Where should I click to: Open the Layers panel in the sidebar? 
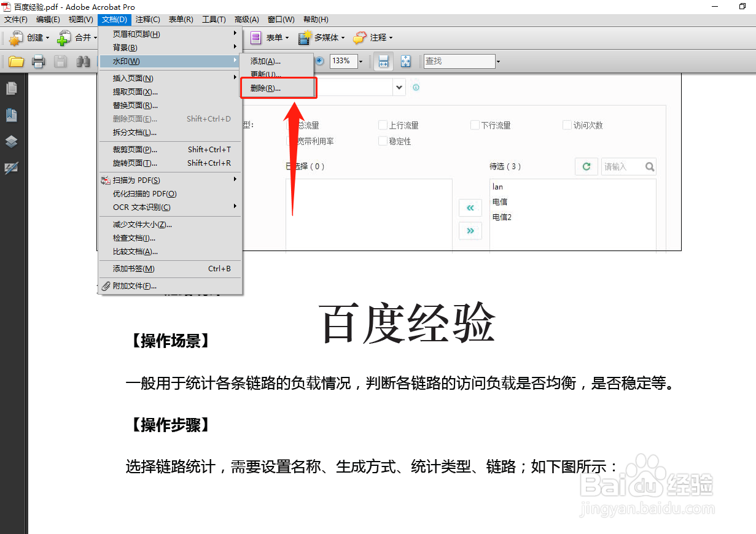[x=11, y=141]
